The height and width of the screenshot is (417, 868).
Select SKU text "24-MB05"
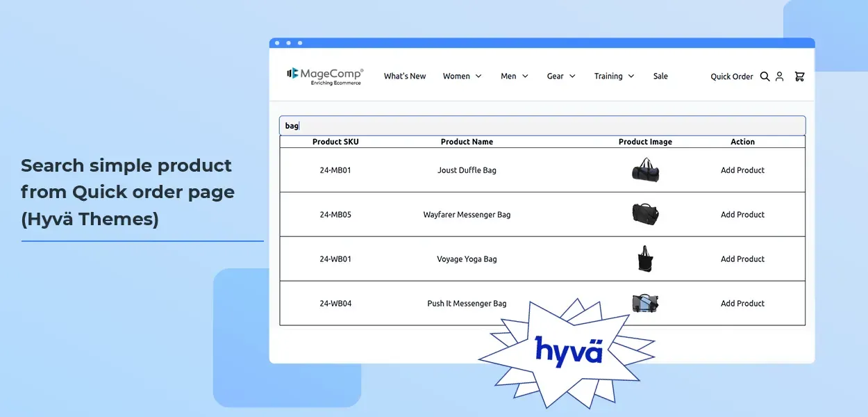[335, 215]
